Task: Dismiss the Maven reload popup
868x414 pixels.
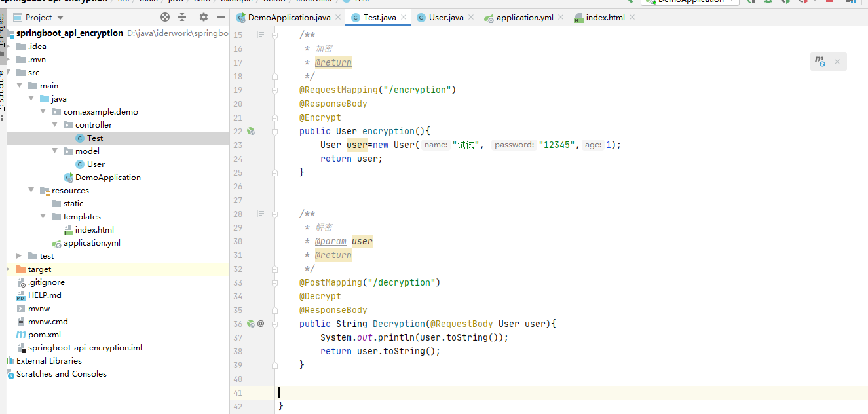Action: [837, 62]
